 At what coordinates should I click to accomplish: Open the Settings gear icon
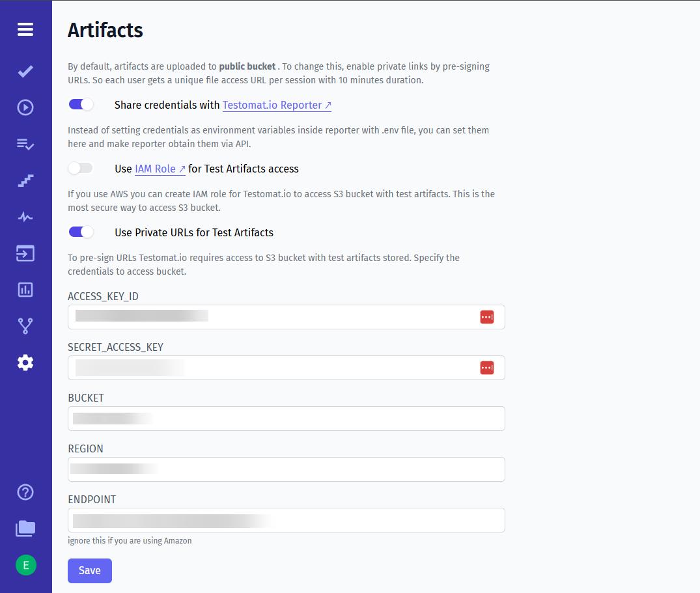click(25, 363)
